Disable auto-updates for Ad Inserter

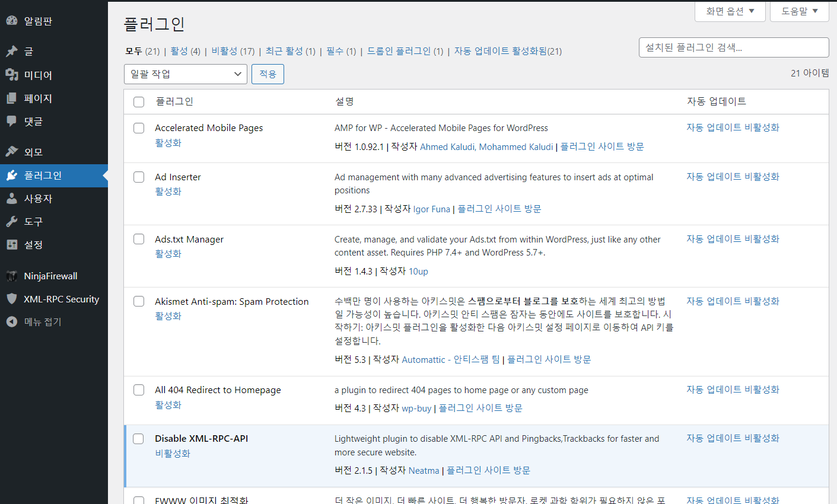pyautogui.click(x=733, y=177)
